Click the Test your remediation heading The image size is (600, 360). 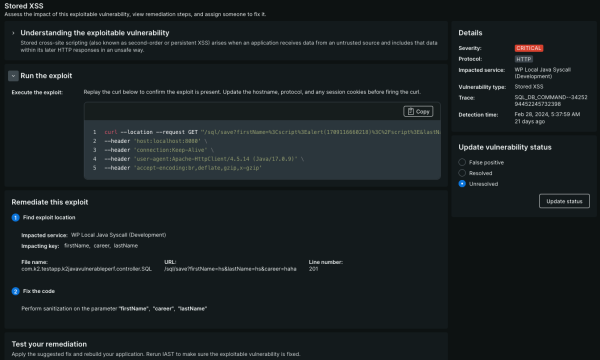pos(49,344)
